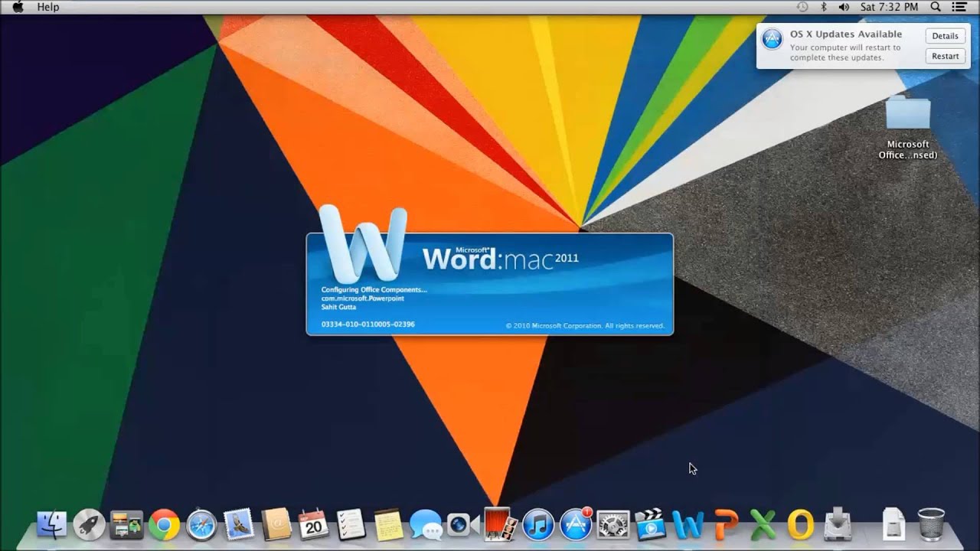Open System Preferences from the Dock
The height and width of the screenshot is (551, 980).
(612, 525)
